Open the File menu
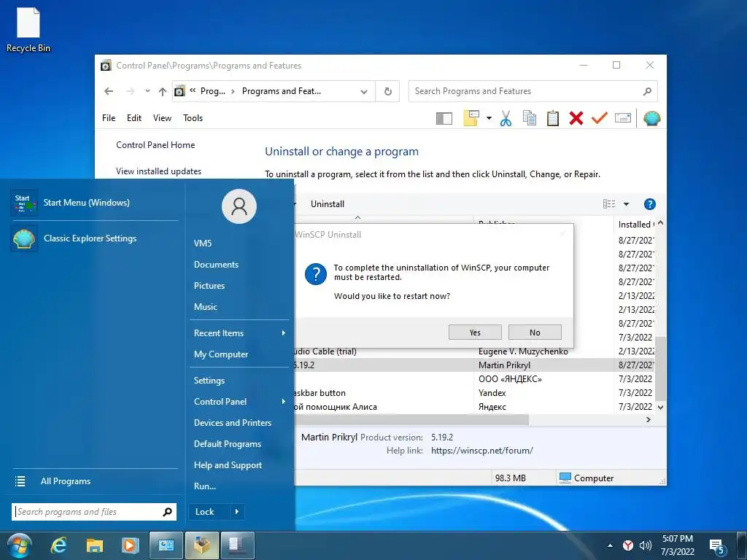The height and width of the screenshot is (560, 747). pos(109,118)
